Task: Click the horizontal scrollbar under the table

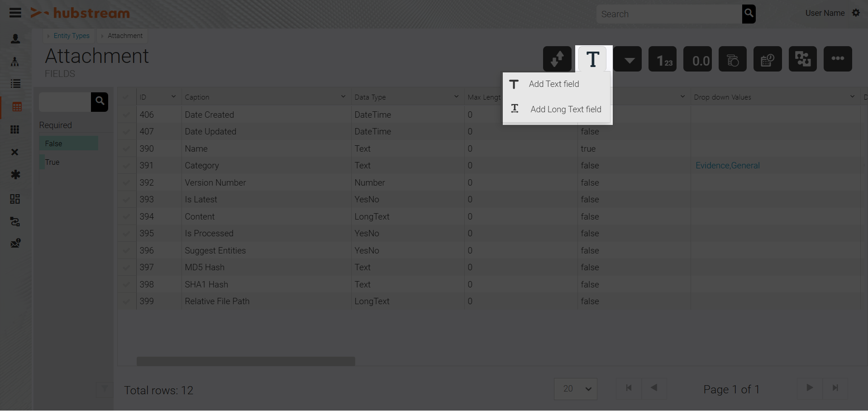Action: [x=246, y=361]
